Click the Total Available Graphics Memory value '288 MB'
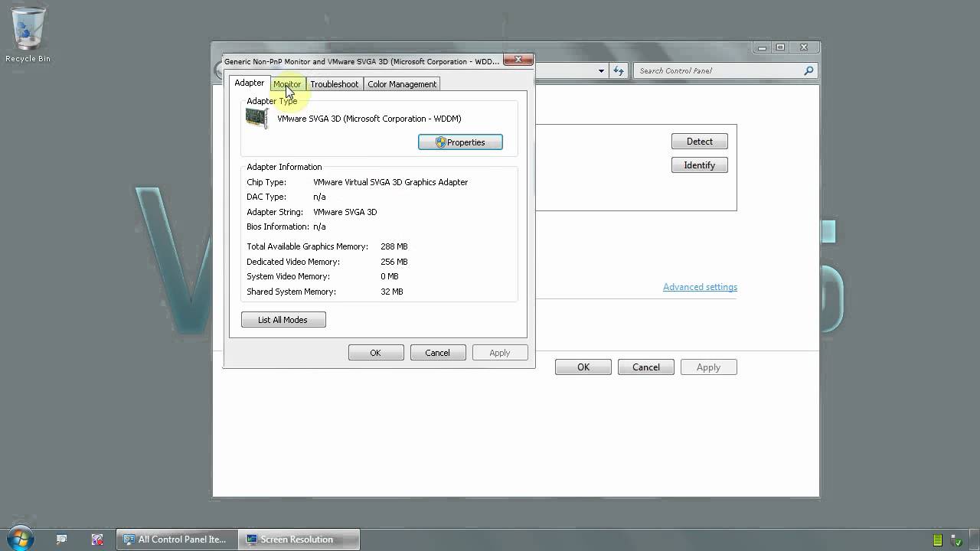The height and width of the screenshot is (551, 980). tap(394, 246)
